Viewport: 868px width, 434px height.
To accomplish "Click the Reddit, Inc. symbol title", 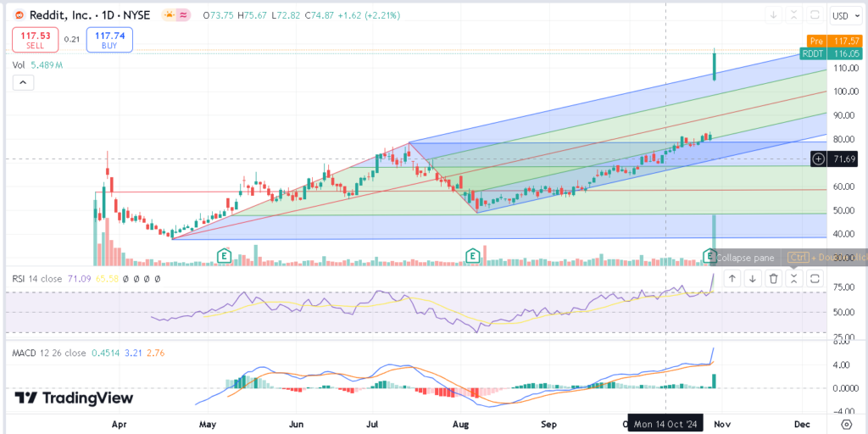I will tap(89, 15).
